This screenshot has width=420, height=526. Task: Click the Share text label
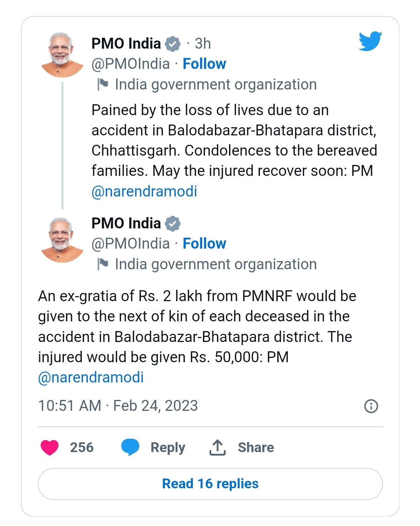(x=256, y=447)
